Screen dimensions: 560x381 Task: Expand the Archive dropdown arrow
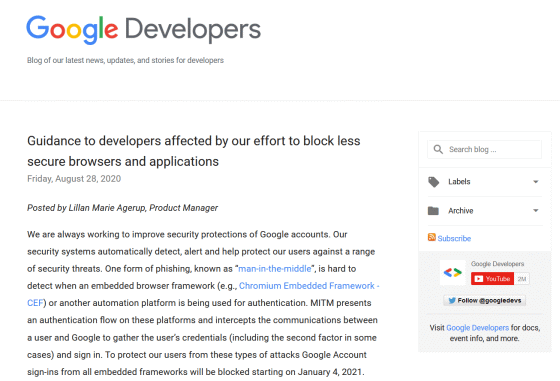click(x=535, y=211)
